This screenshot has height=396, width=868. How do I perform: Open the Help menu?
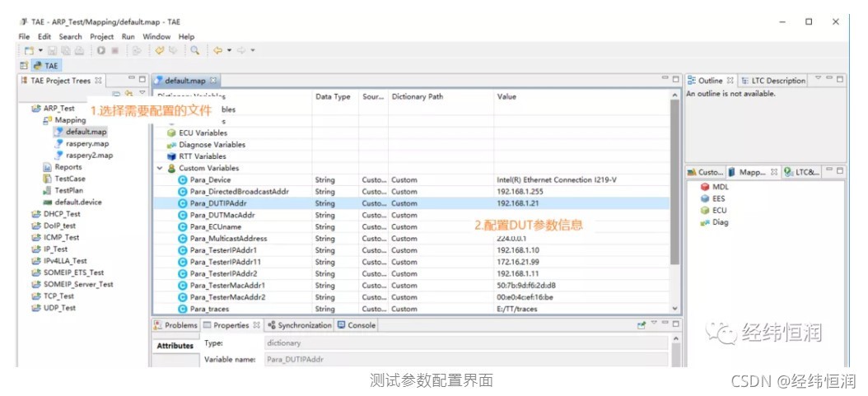[187, 36]
